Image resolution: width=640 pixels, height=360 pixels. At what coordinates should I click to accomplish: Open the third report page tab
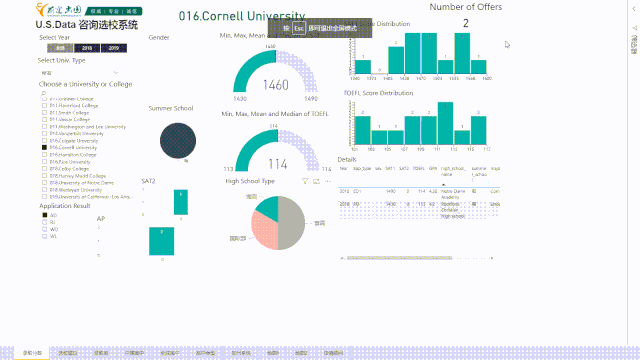coord(101,353)
